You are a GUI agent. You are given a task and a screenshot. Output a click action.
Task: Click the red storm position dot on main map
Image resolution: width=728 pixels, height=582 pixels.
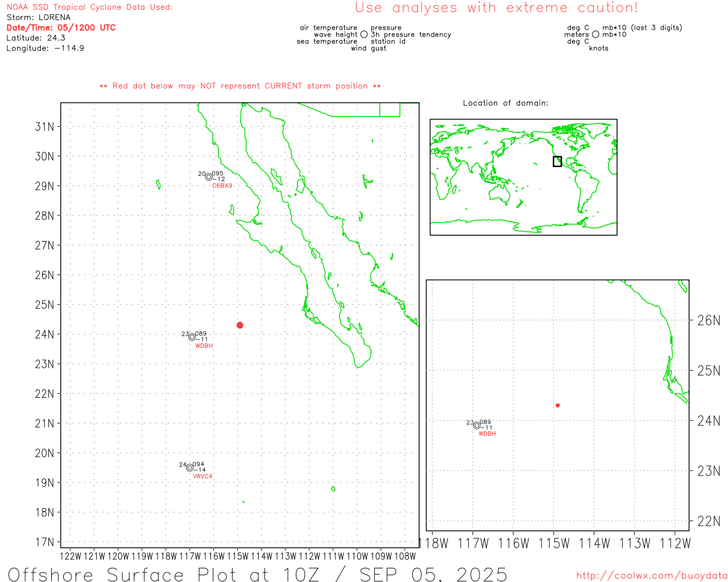(240, 325)
